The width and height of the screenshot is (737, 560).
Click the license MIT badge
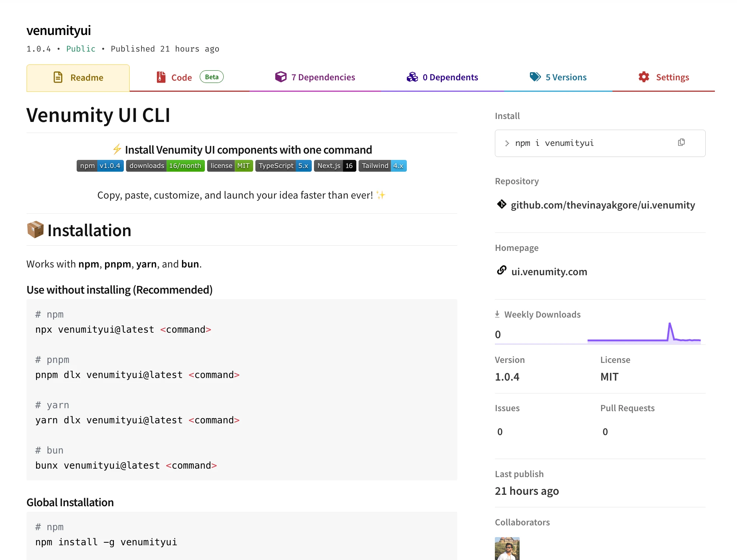(x=230, y=166)
